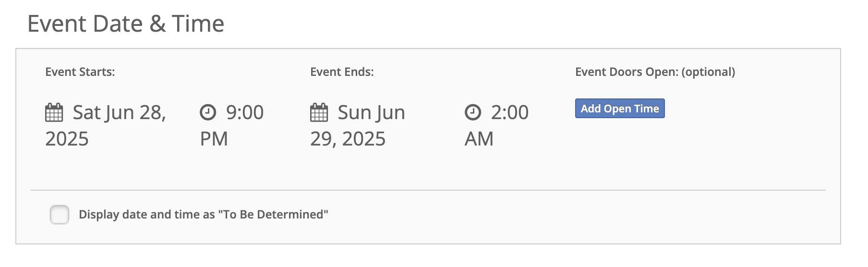Open the end time picker showing 2:00
This screenshot has width=868, height=267.
(x=497, y=126)
